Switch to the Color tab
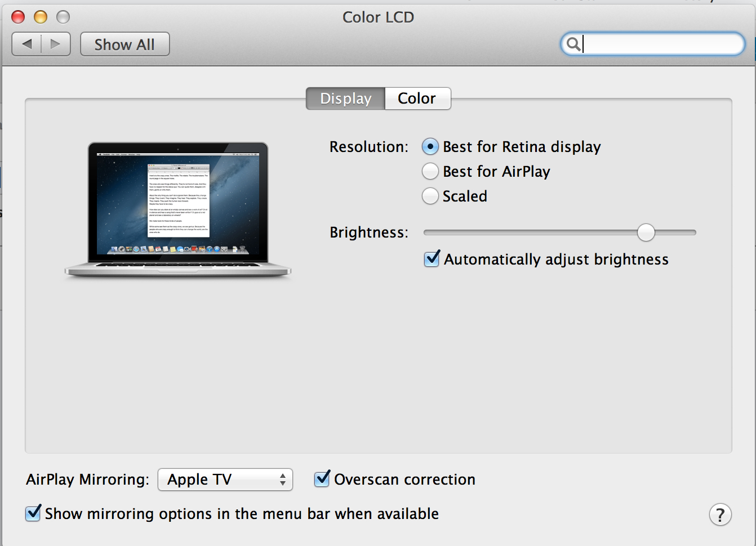The height and width of the screenshot is (546, 756). (x=417, y=99)
